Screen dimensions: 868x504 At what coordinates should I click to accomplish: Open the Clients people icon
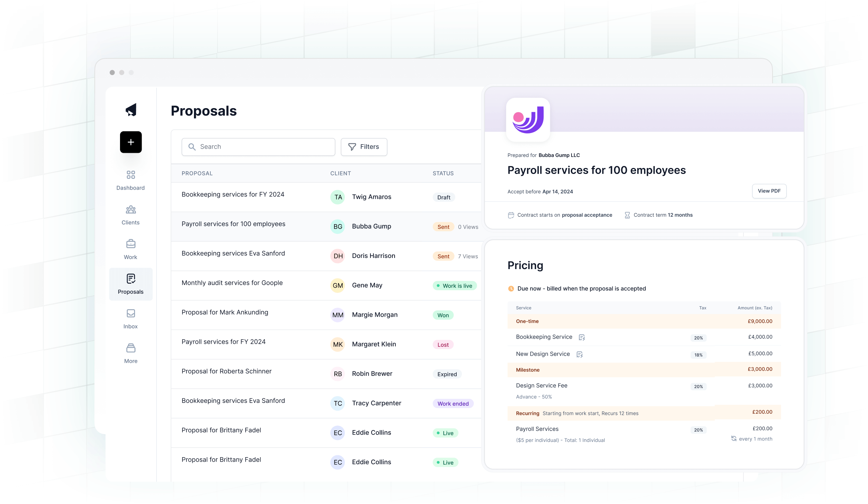131,210
